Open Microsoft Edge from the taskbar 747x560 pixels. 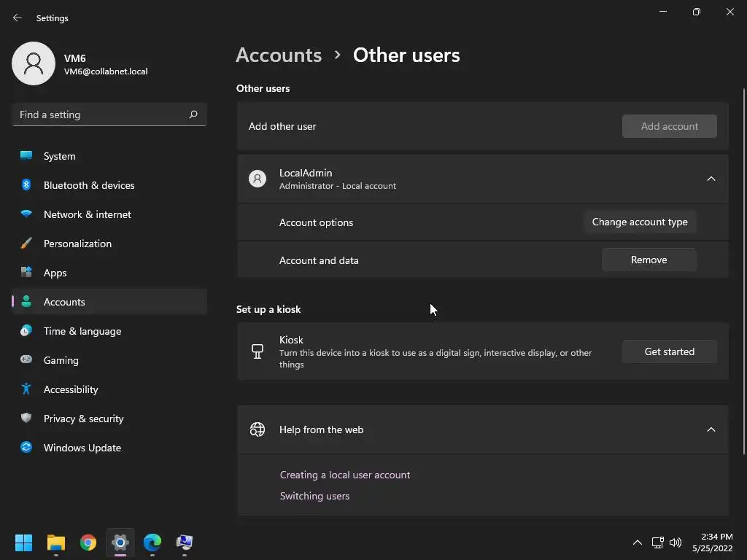152,542
